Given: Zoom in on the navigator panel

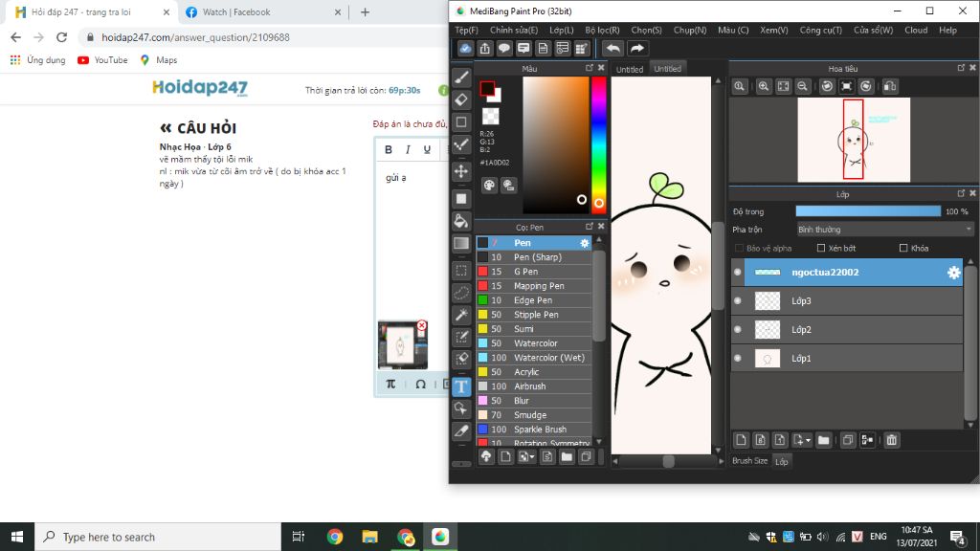Looking at the screenshot, I should (x=763, y=86).
